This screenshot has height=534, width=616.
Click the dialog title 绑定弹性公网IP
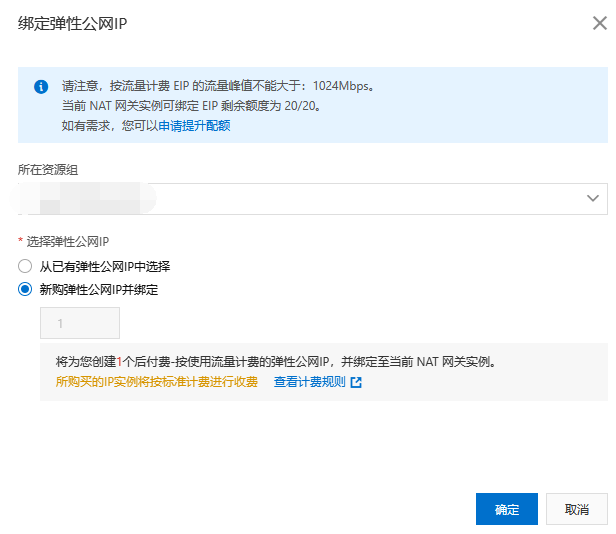[73, 24]
